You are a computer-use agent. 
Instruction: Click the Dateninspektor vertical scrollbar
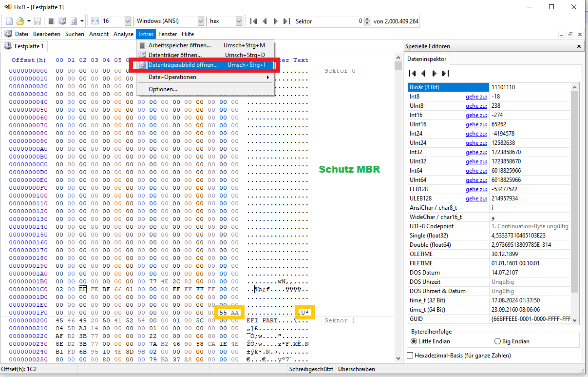click(574, 203)
